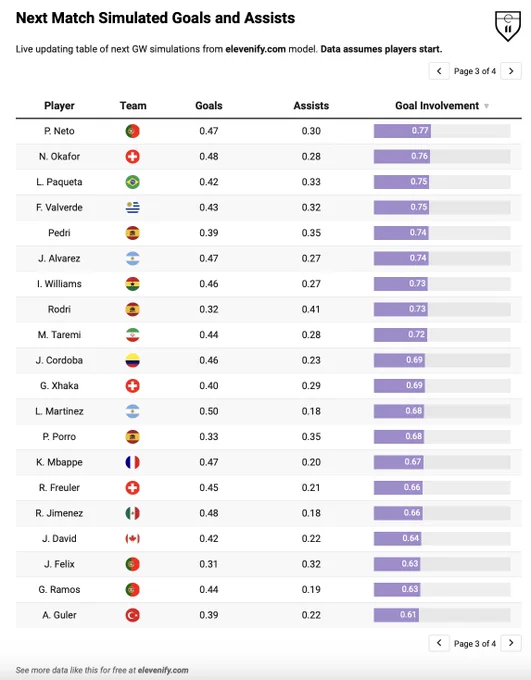Click Brazil flag next to L. Paqueta

pyautogui.click(x=133, y=182)
